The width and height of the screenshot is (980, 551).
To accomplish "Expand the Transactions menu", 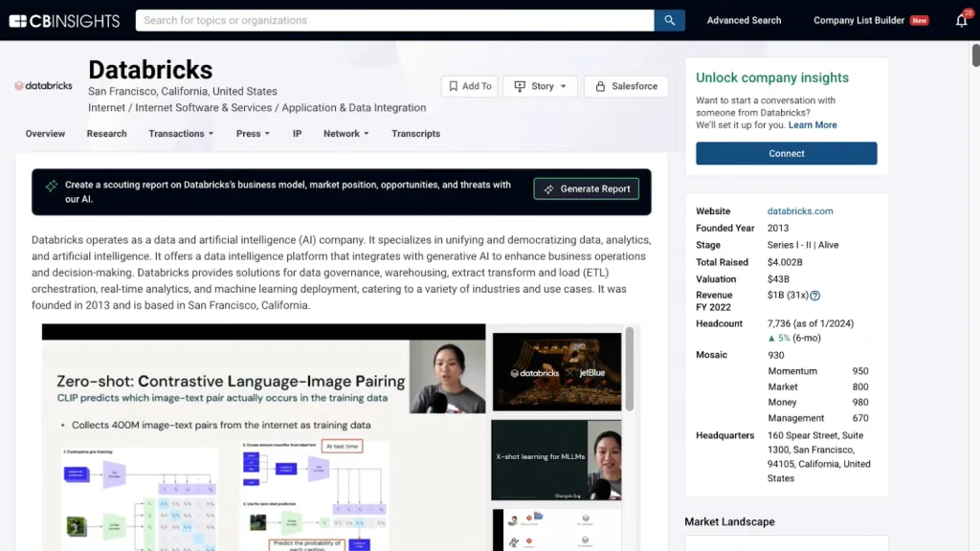I will 180,134.
